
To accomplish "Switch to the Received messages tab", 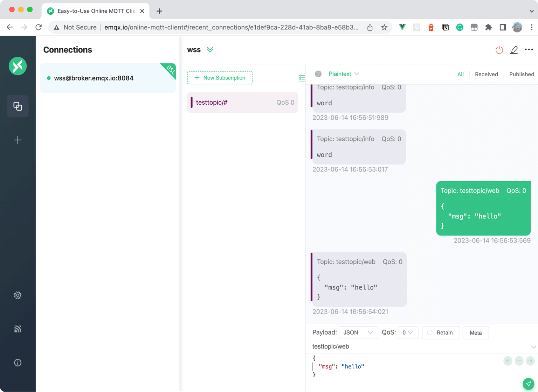I will click(x=487, y=74).
